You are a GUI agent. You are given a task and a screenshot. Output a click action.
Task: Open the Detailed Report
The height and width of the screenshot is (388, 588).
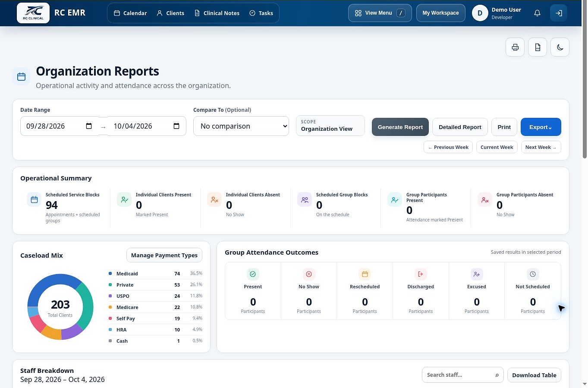(460, 127)
